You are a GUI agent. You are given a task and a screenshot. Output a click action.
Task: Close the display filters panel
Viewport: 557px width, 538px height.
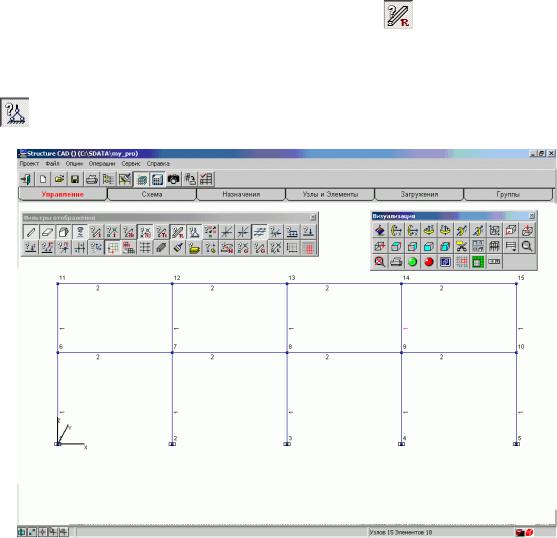pyautogui.click(x=313, y=217)
